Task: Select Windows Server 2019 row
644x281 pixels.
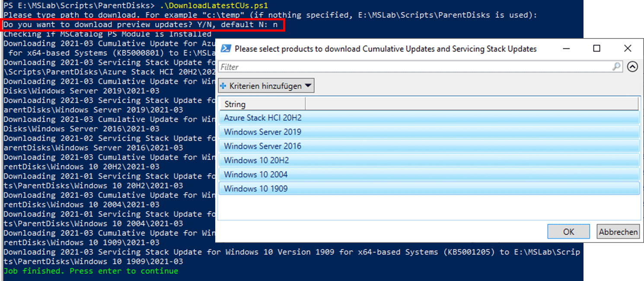Action: point(429,132)
